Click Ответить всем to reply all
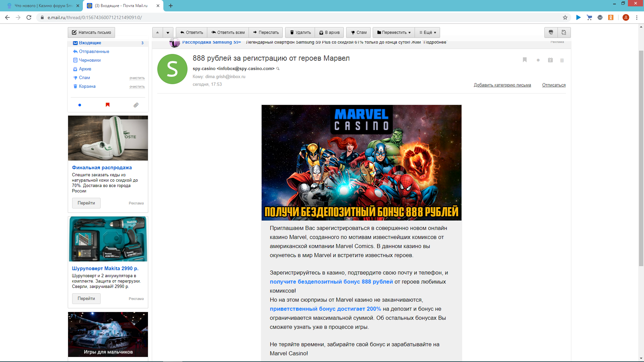Image resolution: width=644 pixels, height=362 pixels. (228, 33)
